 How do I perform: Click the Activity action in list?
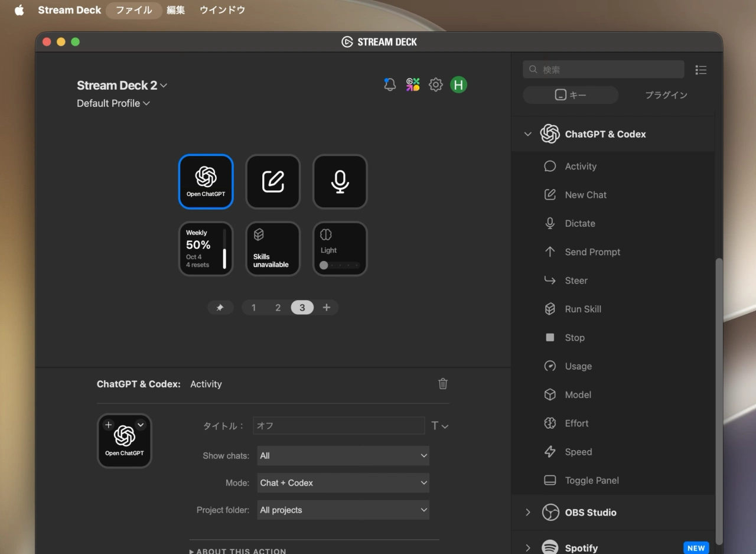[x=613, y=167]
